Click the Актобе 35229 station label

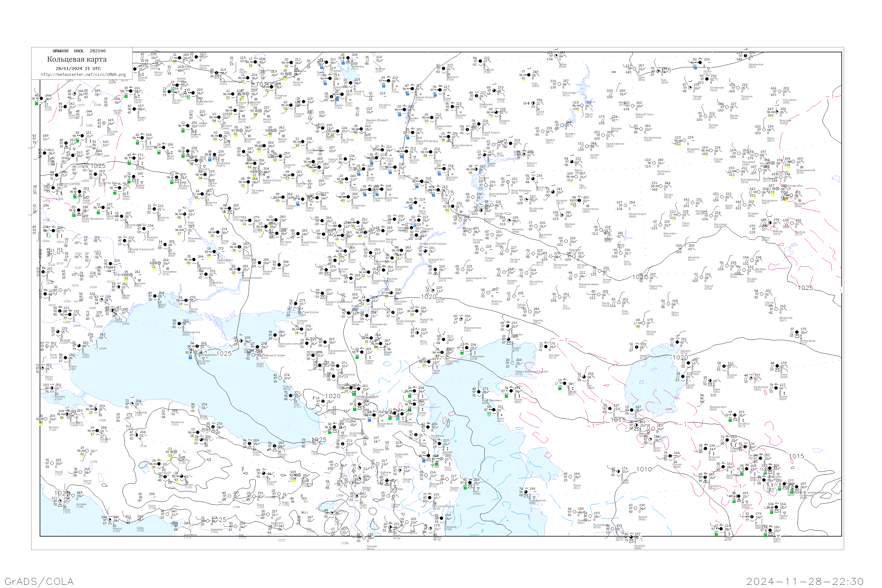607,280
